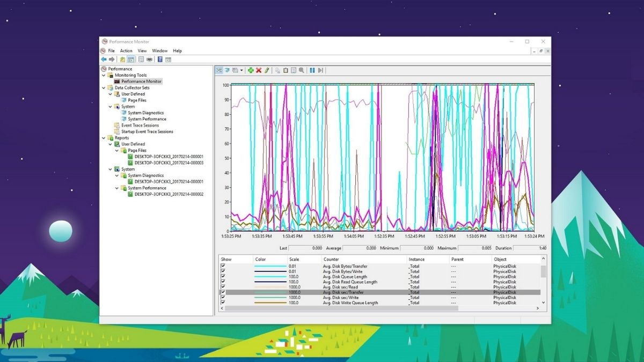Freeze display with the pause icon
The width and height of the screenshot is (644, 362).
tap(312, 70)
